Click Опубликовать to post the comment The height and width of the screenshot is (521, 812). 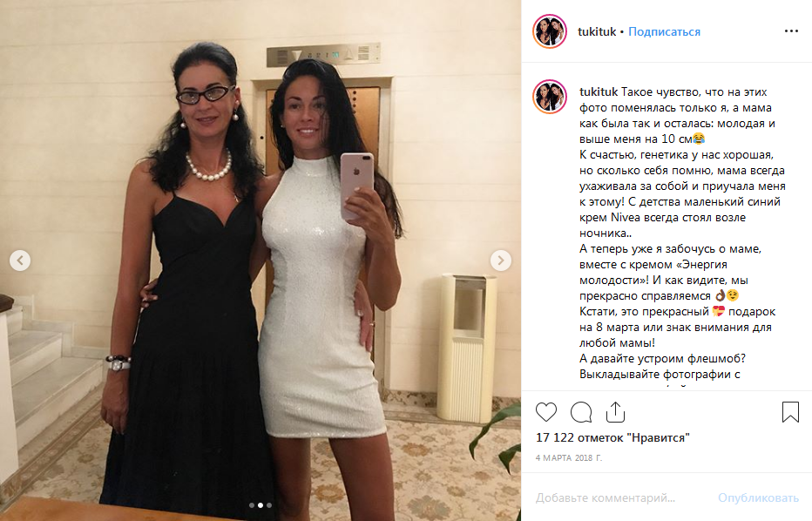[x=758, y=497]
